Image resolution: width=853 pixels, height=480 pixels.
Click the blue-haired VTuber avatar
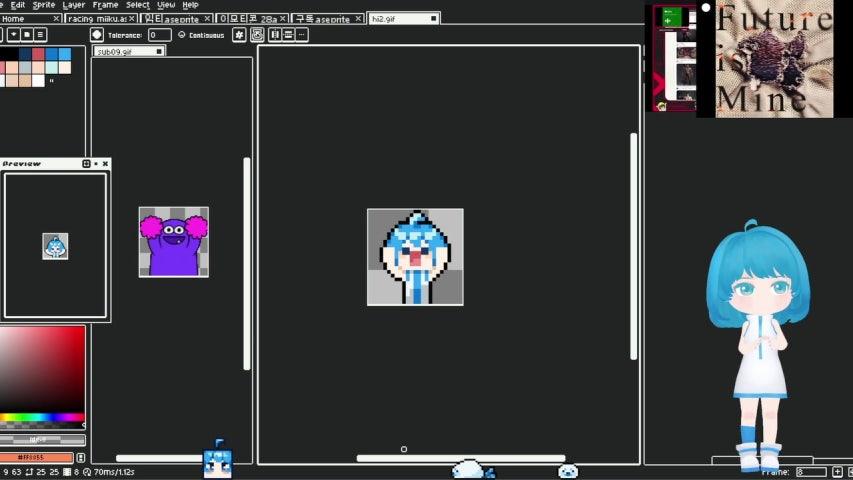tap(759, 346)
